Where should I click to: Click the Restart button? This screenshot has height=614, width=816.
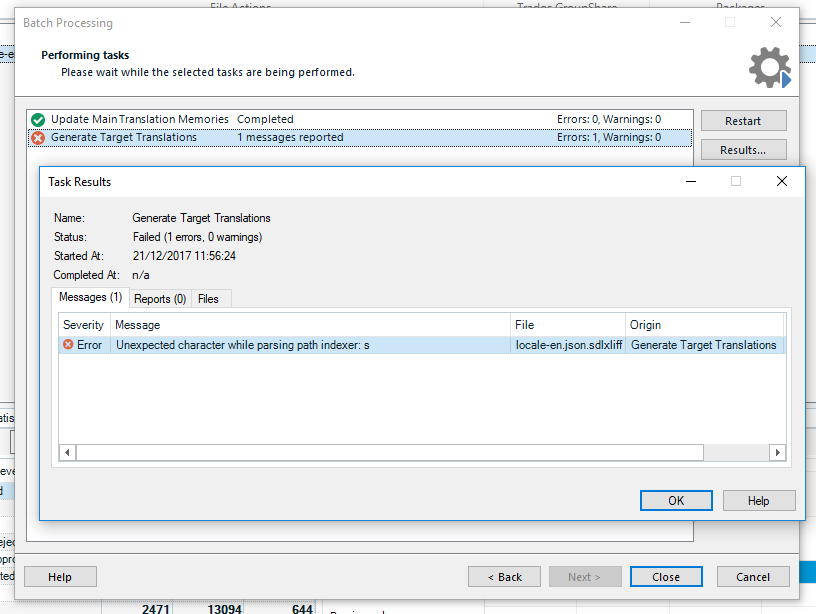743,121
